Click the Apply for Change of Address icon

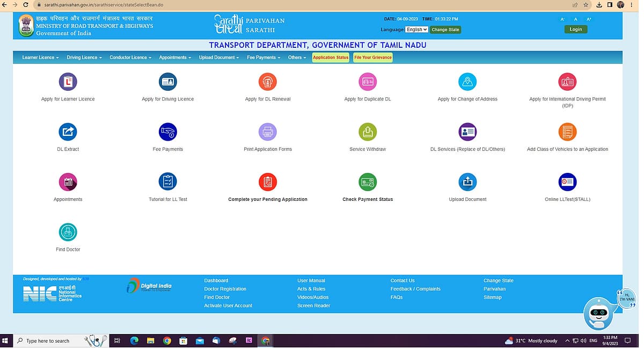[x=467, y=82]
